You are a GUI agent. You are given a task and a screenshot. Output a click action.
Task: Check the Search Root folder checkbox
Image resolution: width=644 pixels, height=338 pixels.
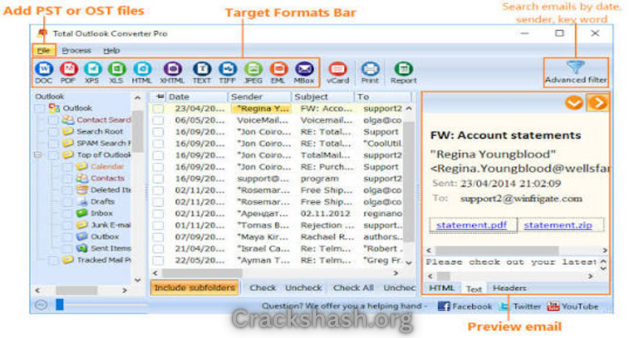coord(53,131)
